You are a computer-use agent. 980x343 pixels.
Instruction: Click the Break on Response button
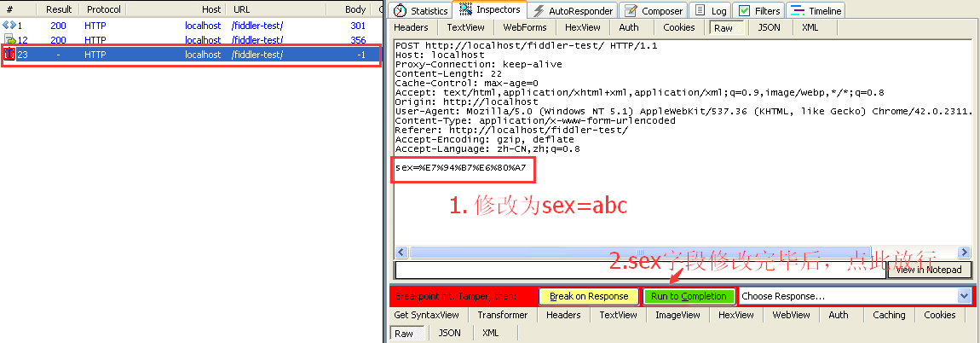[589, 296]
